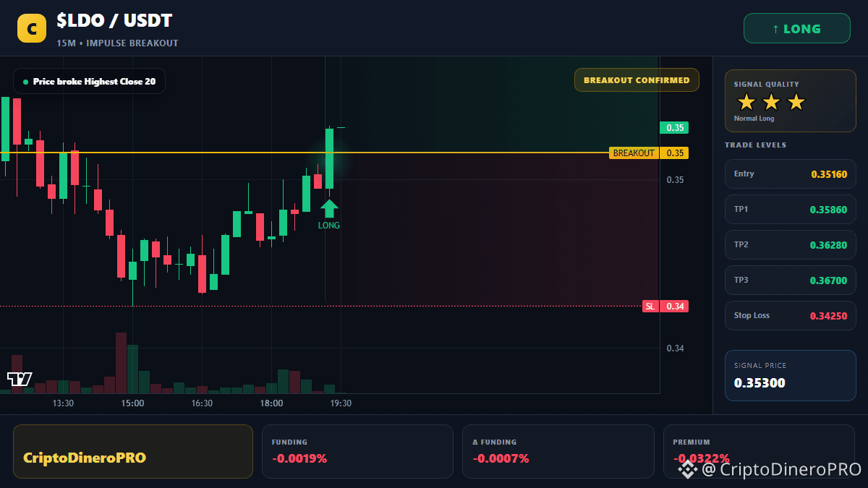Click the Price broke Highest Close 20 label
Image resolution: width=868 pixels, height=488 pixels.
point(89,82)
